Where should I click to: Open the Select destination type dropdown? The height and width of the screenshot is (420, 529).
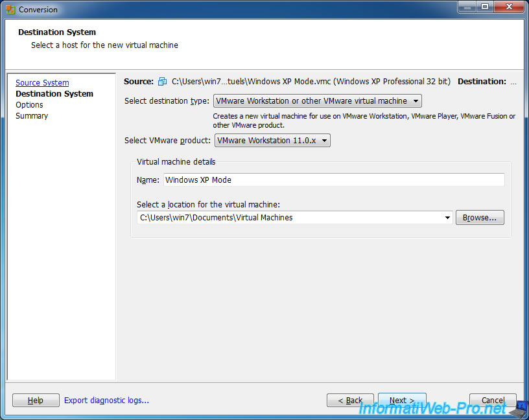[318, 101]
